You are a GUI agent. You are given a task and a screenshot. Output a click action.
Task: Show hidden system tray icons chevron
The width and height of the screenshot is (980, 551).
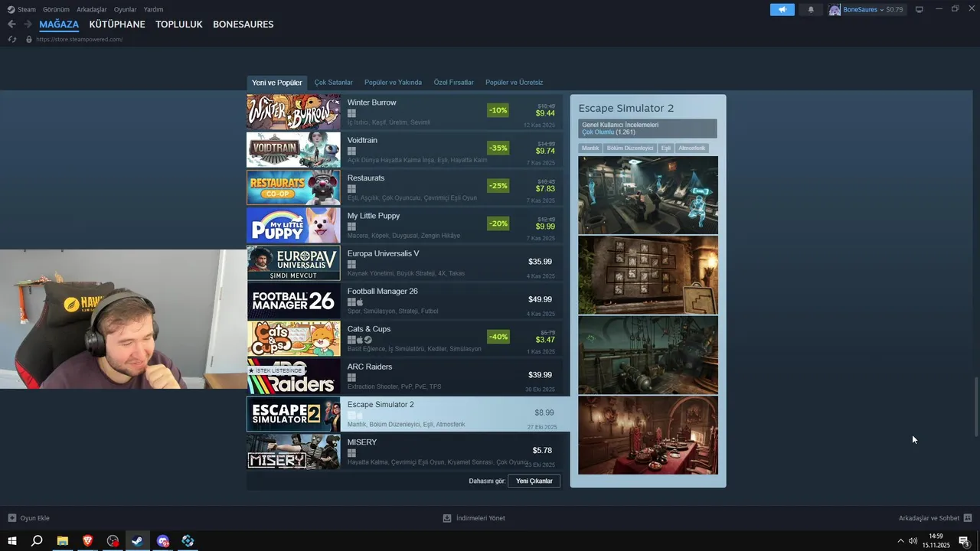[x=900, y=541]
